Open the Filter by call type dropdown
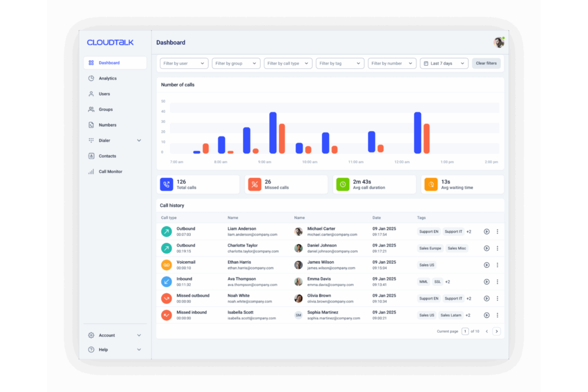588x392 pixels. (288, 63)
